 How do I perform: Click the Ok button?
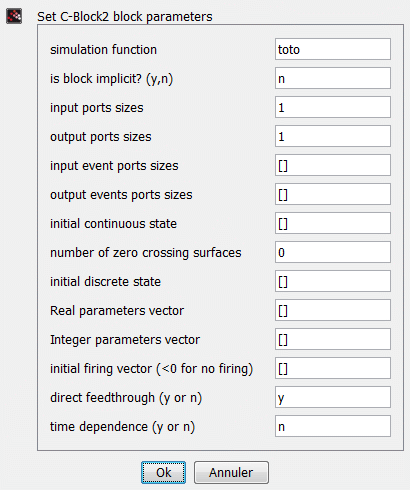pyautogui.click(x=163, y=472)
